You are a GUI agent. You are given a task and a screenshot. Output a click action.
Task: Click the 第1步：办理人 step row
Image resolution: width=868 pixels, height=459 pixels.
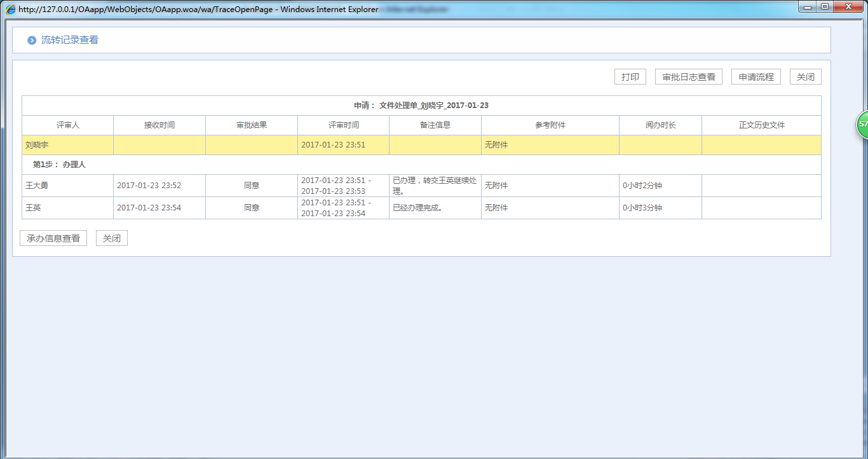pos(59,165)
